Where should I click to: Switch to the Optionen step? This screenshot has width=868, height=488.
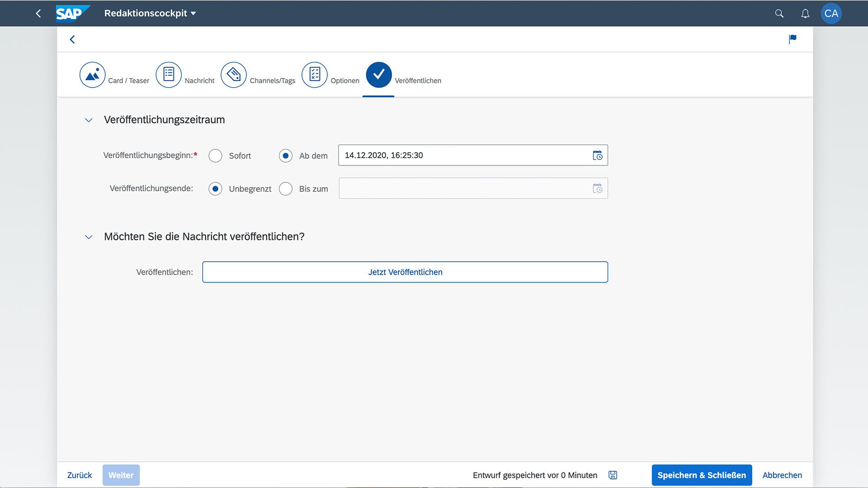coord(315,75)
